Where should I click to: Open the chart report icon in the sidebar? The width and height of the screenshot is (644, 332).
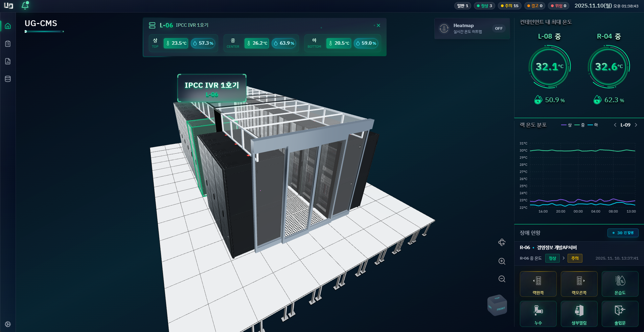point(7,61)
